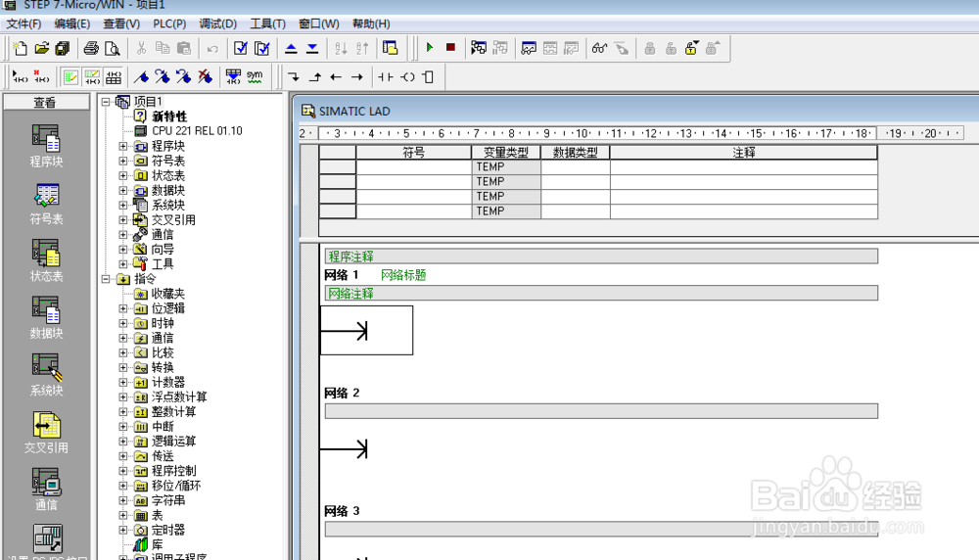Viewport: 979px width, 560px height.
Task: Select 新特性 in project tree
Action: pos(169,117)
